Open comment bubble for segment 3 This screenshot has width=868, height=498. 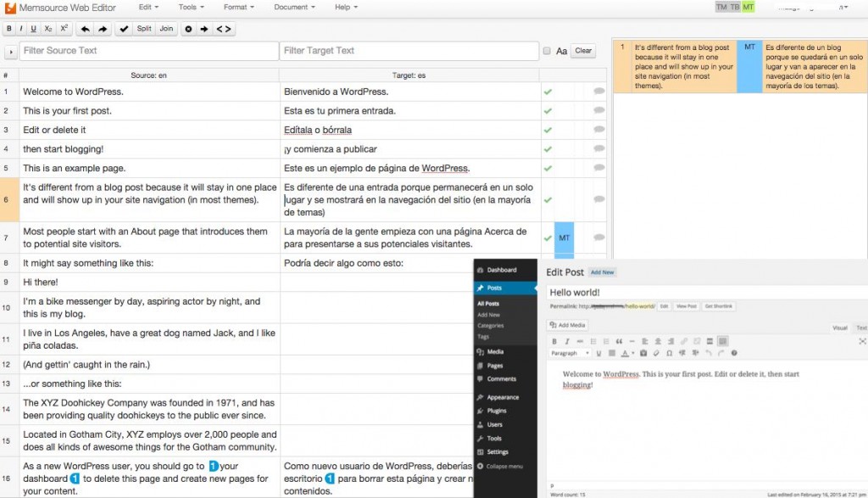(599, 130)
